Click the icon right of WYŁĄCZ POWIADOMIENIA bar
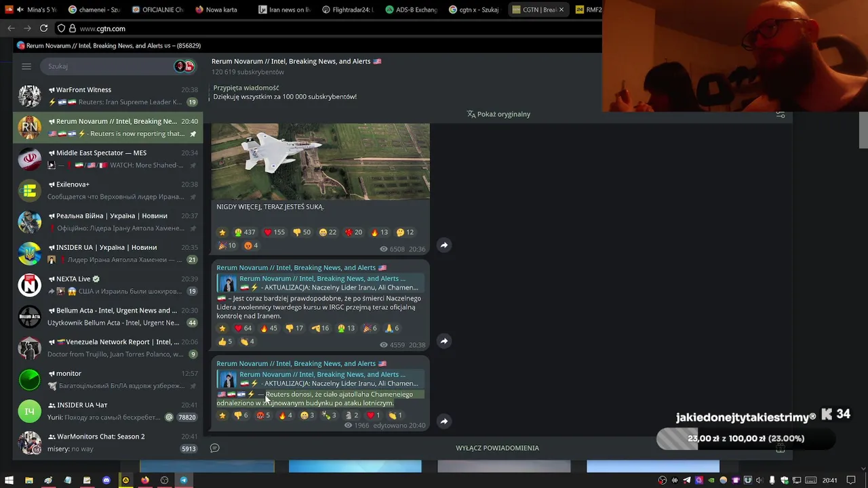The width and height of the screenshot is (868, 488). coord(781,448)
